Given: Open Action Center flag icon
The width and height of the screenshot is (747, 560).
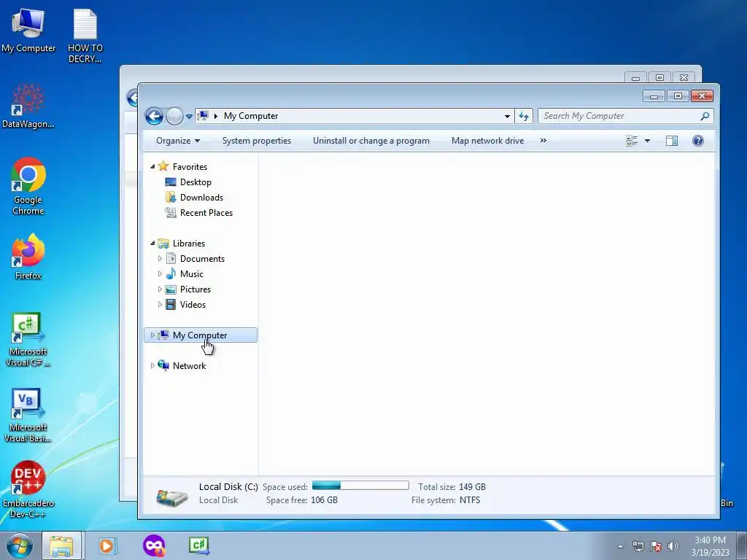Looking at the screenshot, I should 656,546.
